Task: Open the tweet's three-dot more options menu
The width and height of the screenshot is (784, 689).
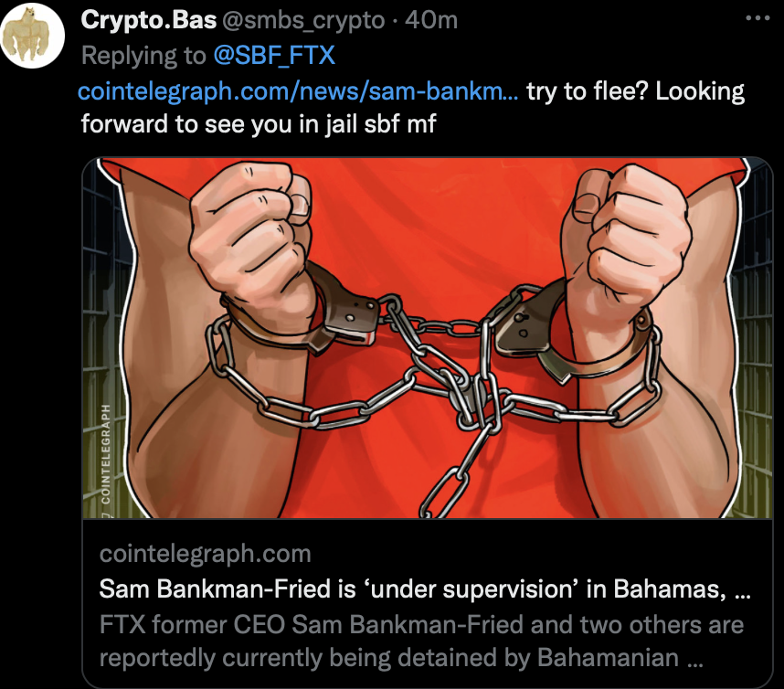Action: (758, 18)
